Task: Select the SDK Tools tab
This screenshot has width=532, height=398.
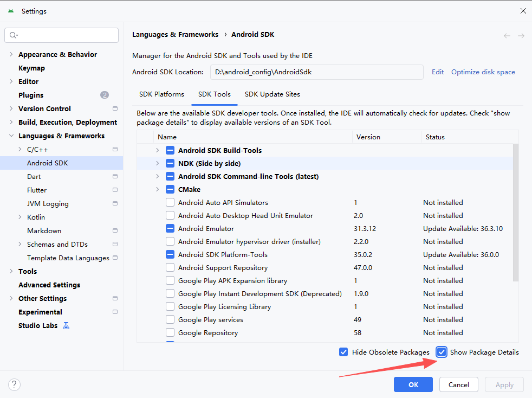Action: [215, 94]
